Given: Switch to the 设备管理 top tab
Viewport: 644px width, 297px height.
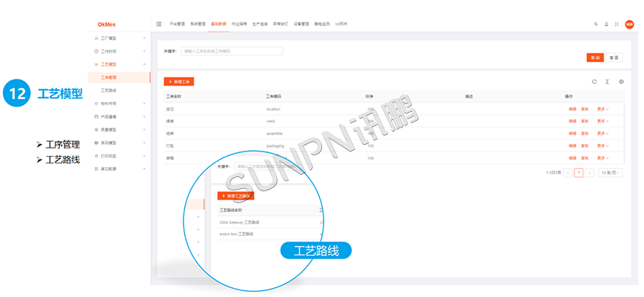Looking at the screenshot, I should point(301,24).
